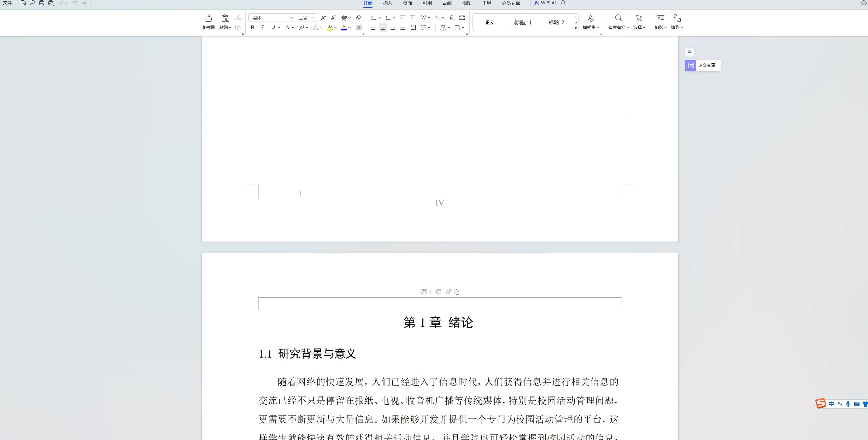
Task: Expand the line spacing dropdown arrow
Action: point(429,28)
